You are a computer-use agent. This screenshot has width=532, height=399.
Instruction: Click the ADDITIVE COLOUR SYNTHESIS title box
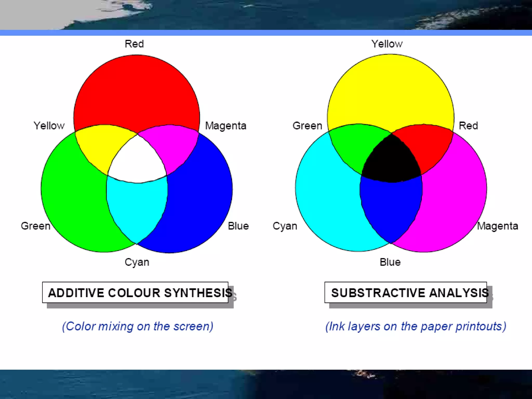(135, 292)
